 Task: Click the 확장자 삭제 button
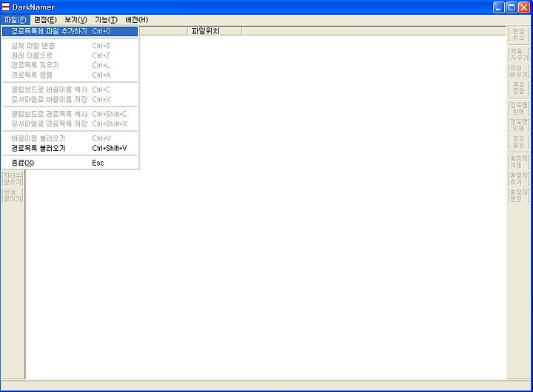point(518,162)
